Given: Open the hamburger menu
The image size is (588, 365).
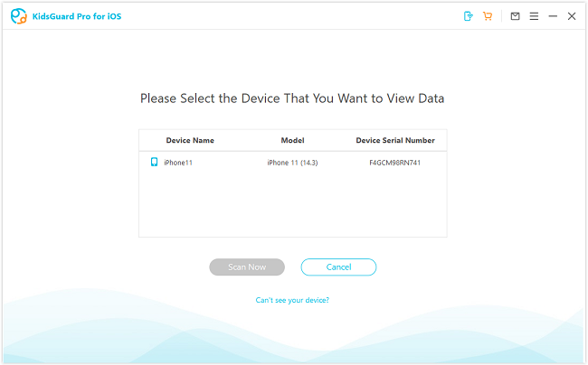Looking at the screenshot, I should click(x=534, y=16).
